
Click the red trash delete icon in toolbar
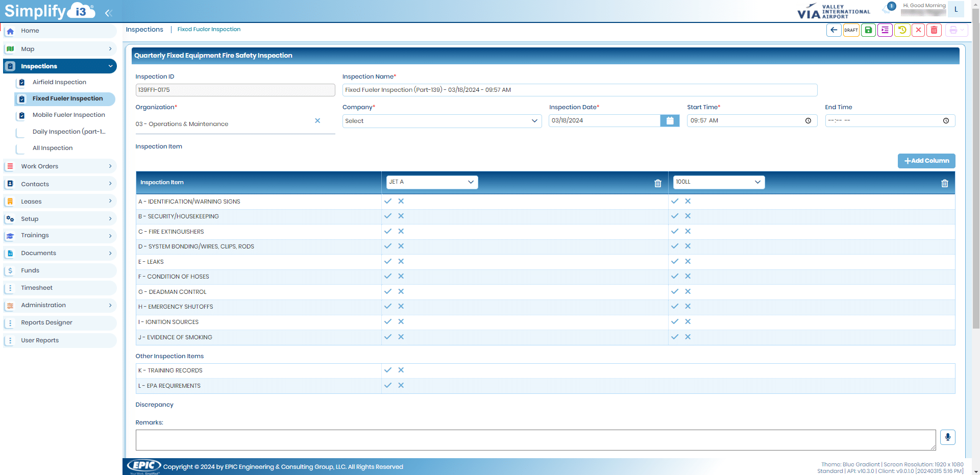coord(934,30)
